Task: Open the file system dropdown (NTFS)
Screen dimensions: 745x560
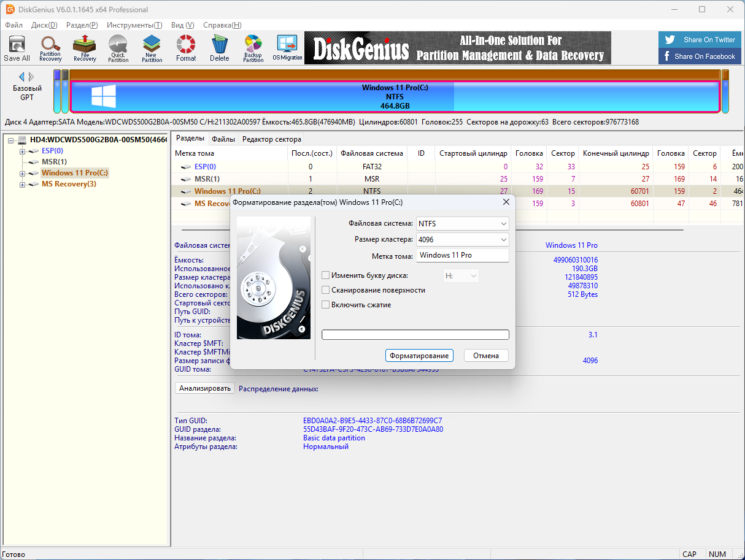Action: coord(463,224)
